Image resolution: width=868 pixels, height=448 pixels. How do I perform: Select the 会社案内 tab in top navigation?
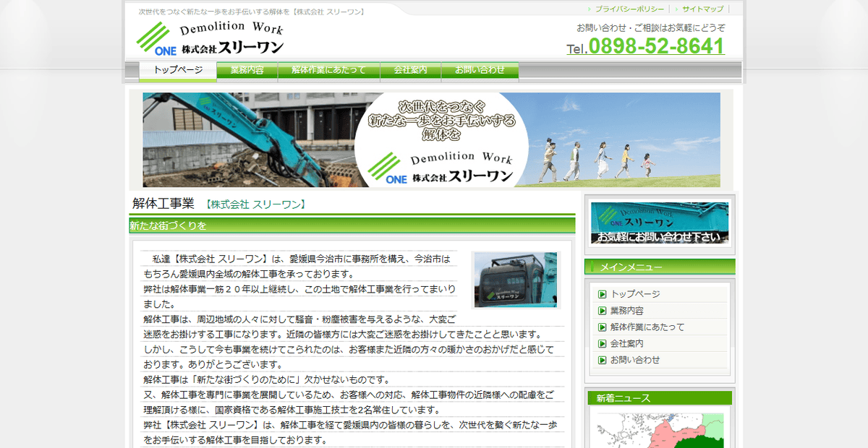click(411, 70)
